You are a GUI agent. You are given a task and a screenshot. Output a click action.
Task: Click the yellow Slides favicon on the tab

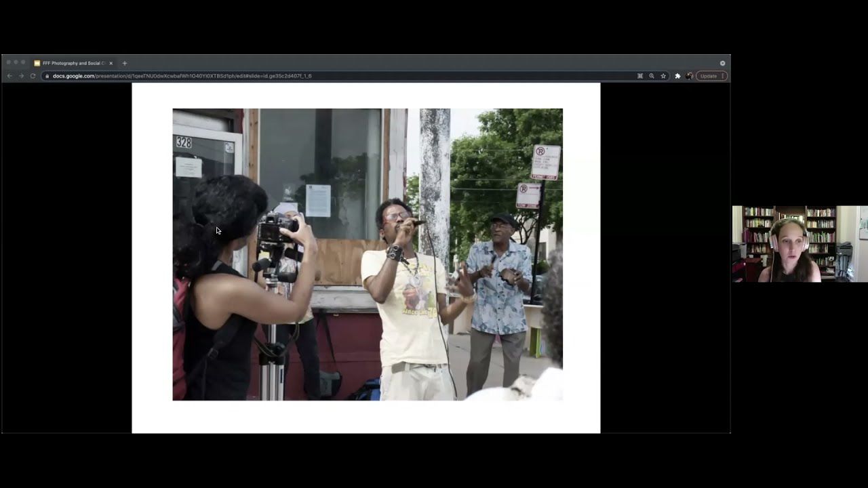coord(37,63)
